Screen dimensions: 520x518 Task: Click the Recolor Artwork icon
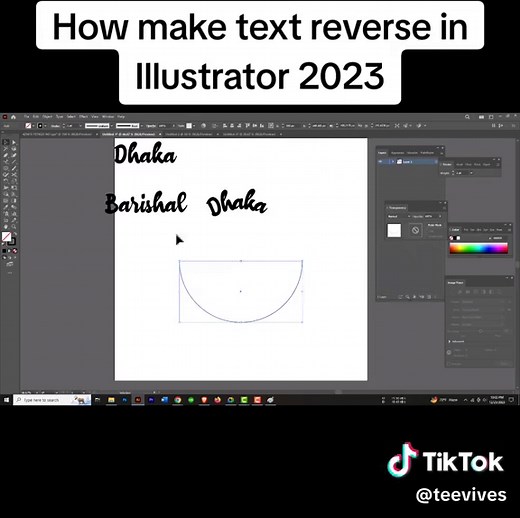coord(204,126)
